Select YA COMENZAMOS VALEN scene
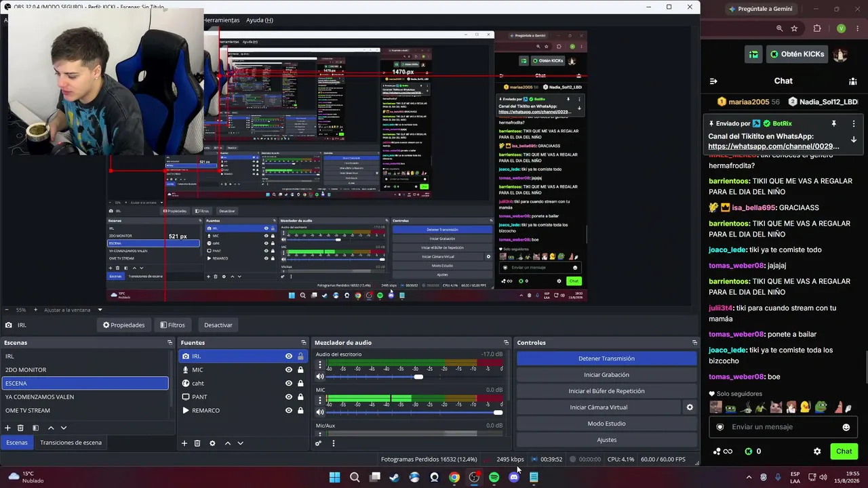Viewport: 868px width, 488px height. coord(85,397)
